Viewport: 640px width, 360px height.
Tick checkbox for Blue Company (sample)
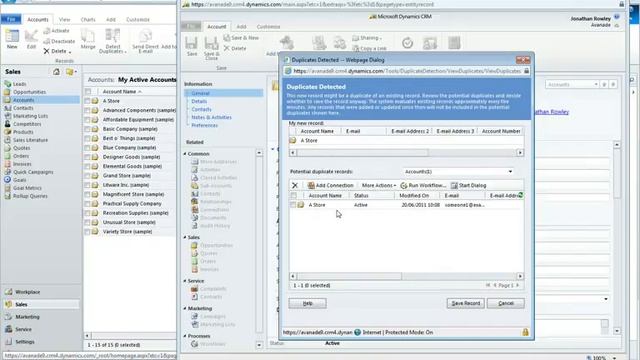coord(87,147)
